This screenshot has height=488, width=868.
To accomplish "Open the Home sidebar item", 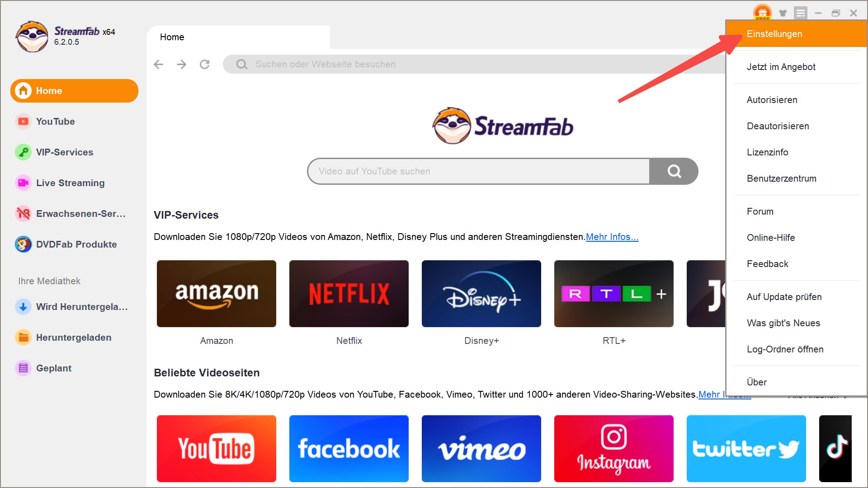I will coord(74,91).
